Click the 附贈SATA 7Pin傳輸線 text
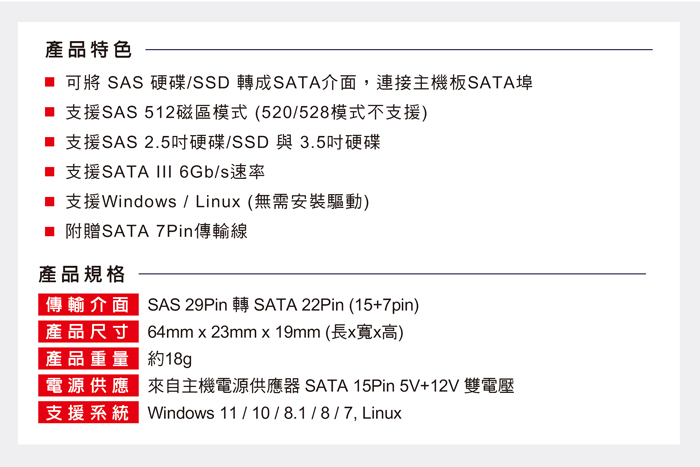 156,232
